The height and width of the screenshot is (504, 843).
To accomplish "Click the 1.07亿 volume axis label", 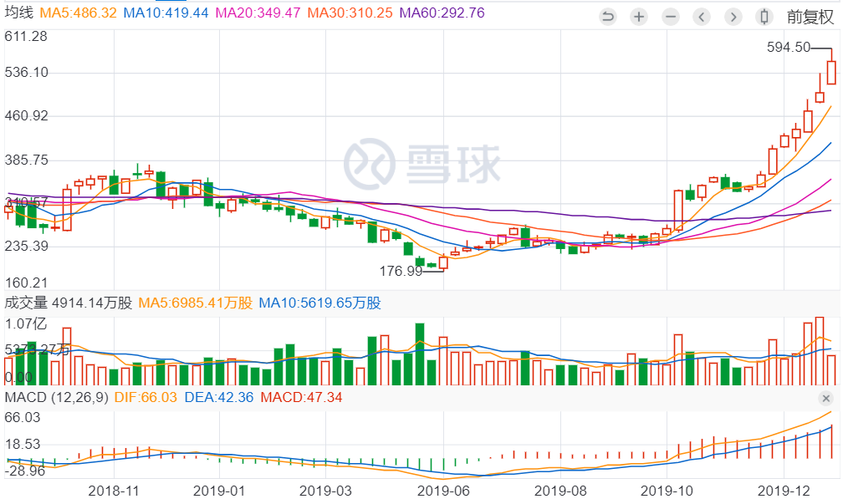I will tap(25, 324).
